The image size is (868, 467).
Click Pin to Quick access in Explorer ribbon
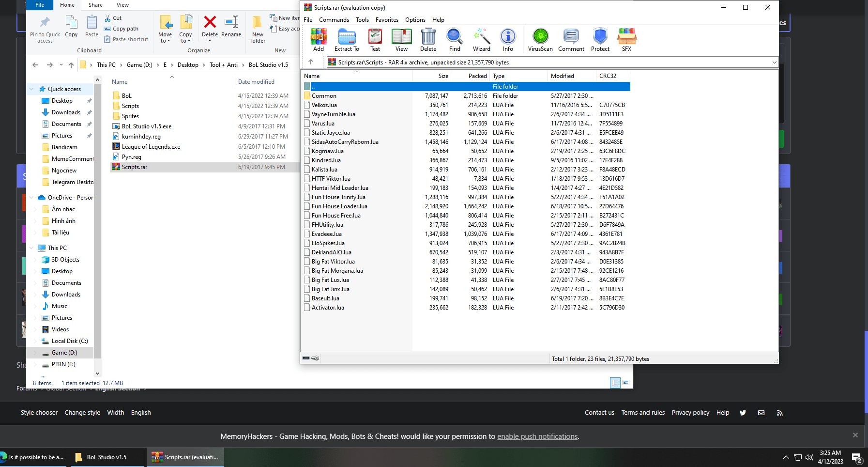(45, 30)
